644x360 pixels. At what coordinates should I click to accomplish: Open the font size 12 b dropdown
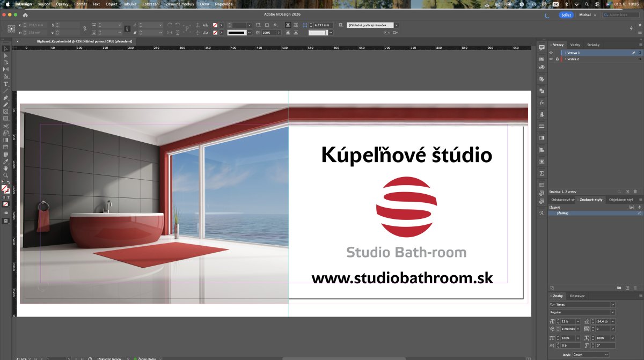(x=577, y=321)
